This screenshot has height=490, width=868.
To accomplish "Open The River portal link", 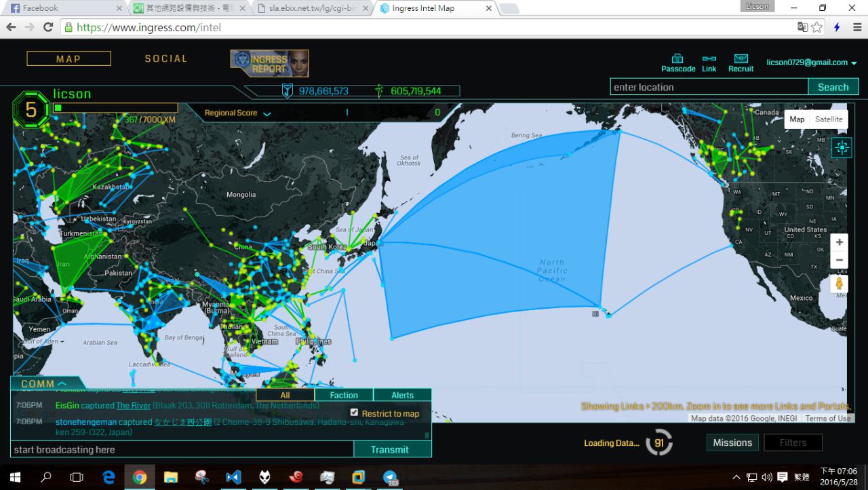I will pyautogui.click(x=133, y=406).
